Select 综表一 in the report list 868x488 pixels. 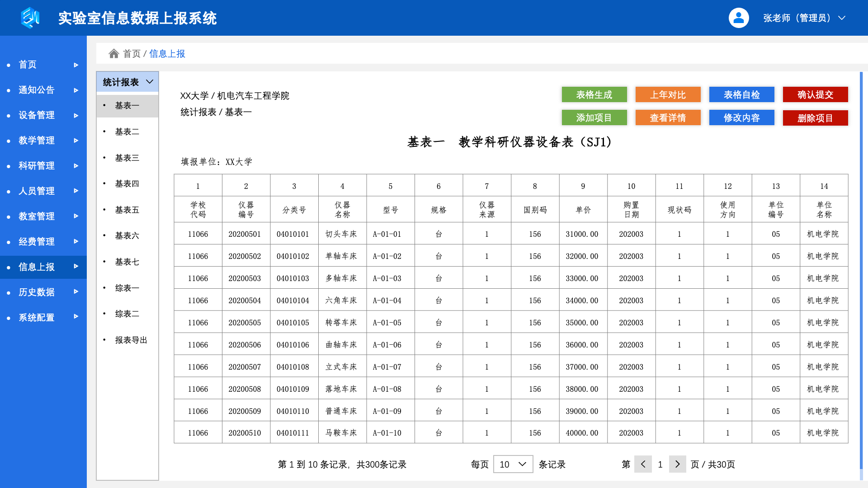[x=127, y=288]
